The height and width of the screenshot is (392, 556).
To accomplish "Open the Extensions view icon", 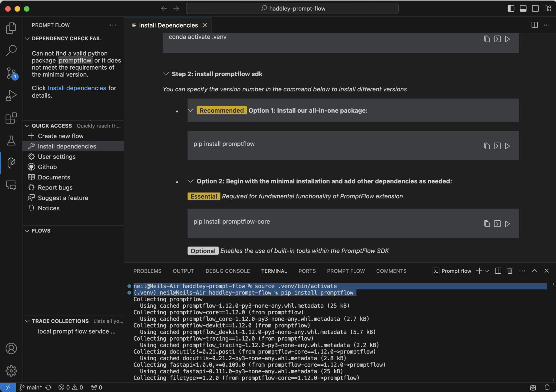I will click(11, 118).
